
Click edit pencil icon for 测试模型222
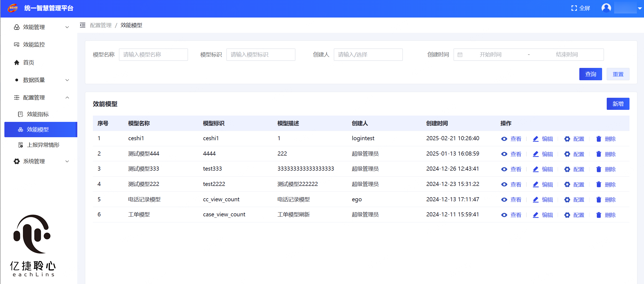tap(536, 184)
